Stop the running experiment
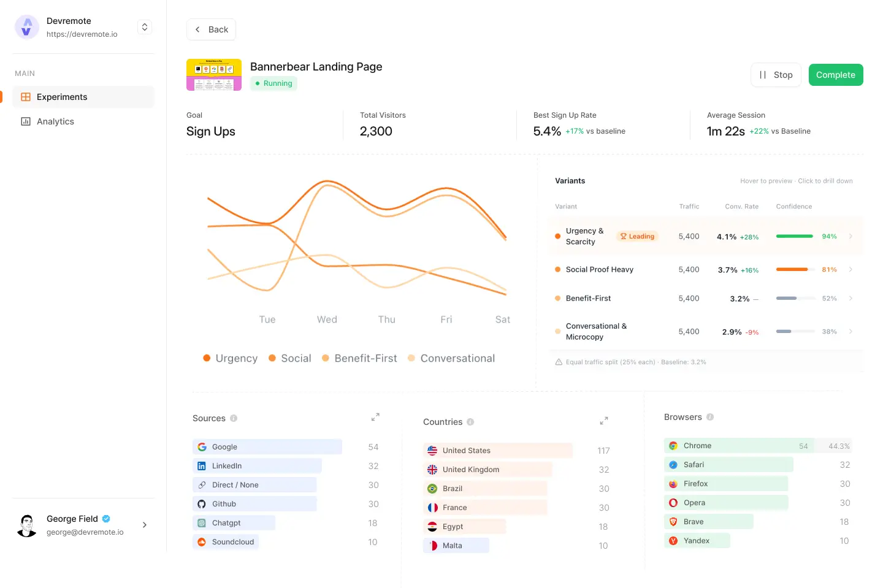 click(776, 75)
